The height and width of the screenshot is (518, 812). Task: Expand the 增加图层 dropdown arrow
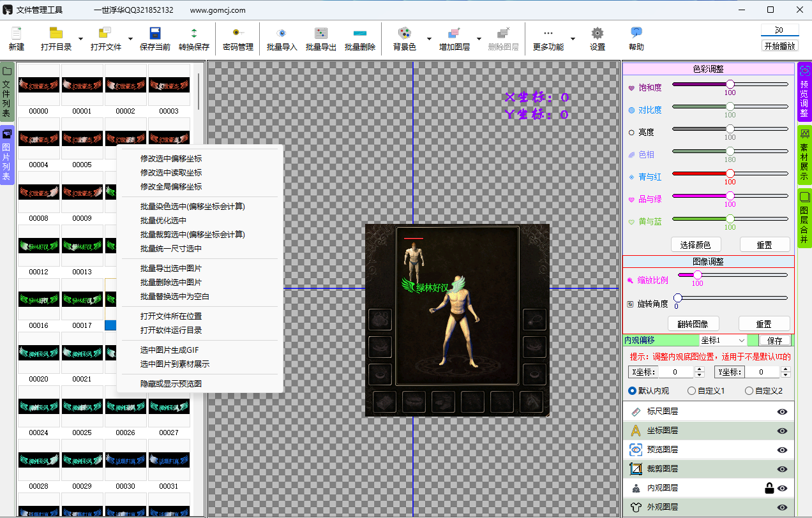(479, 39)
